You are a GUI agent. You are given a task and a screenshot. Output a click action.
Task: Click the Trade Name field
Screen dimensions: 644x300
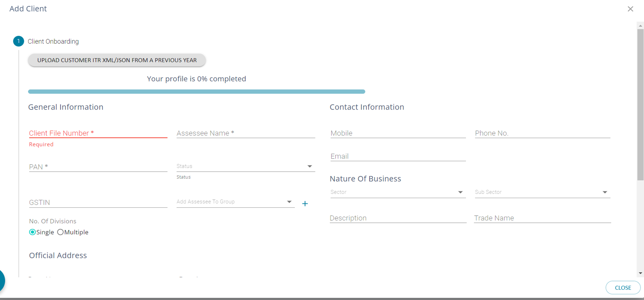542,218
